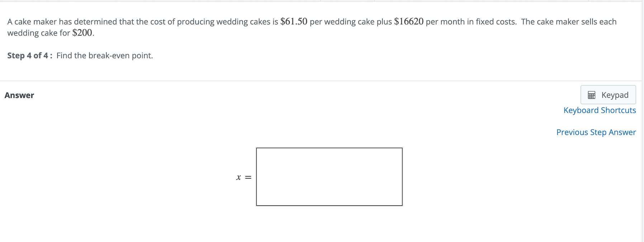The width and height of the screenshot is (644, 242).
Task: Click the x = label beside the box
Action: 243,177
